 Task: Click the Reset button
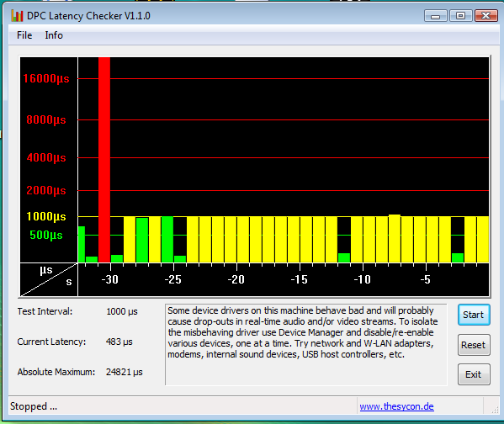(474, 345)
